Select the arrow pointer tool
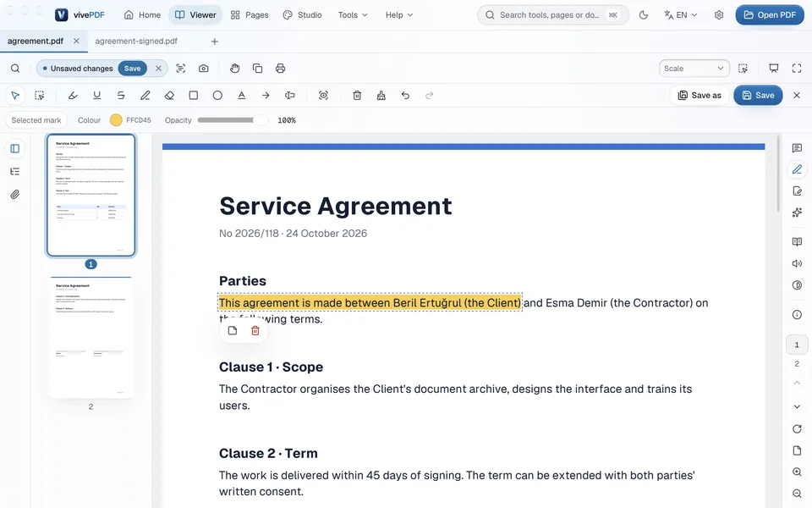Image resolution: width=812 pixels, height=508 pixels. coord(15,96)
